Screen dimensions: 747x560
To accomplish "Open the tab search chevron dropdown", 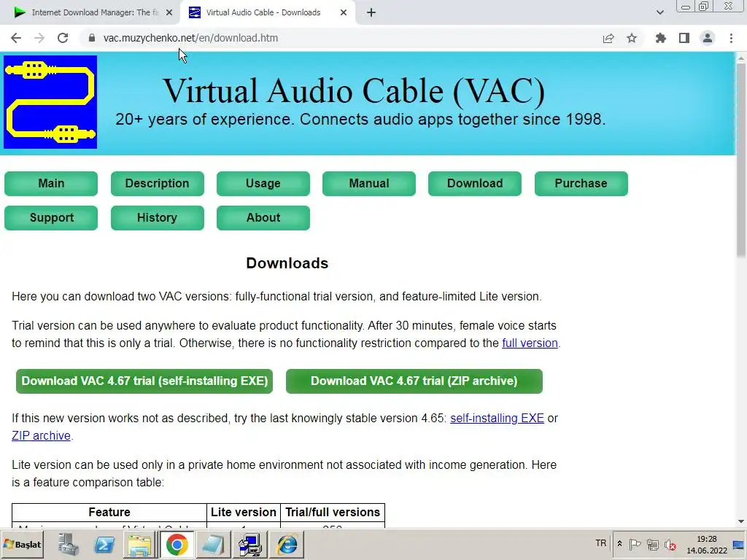I will [x=659, y=12].
